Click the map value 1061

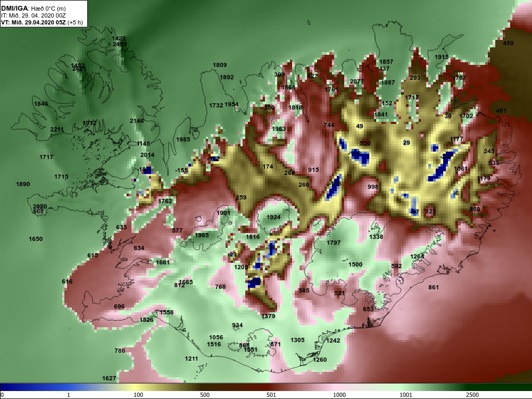460,169
